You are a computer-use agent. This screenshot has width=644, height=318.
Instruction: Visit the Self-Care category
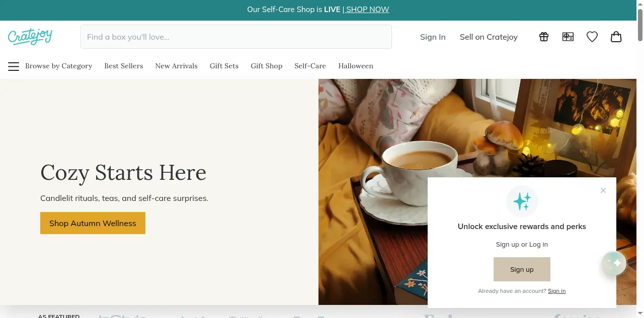pyautogui.click(x=310, y=66)
